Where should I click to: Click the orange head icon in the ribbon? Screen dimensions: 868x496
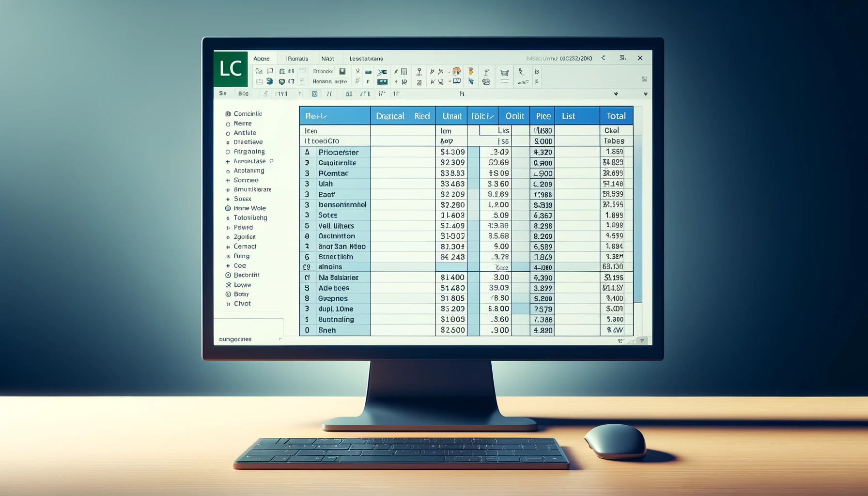tap(456, 71)
